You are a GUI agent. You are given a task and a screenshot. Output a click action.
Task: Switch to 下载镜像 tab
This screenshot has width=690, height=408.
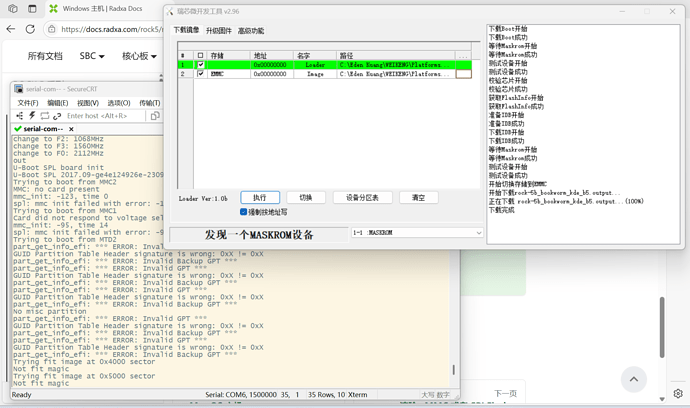[186, 30]
